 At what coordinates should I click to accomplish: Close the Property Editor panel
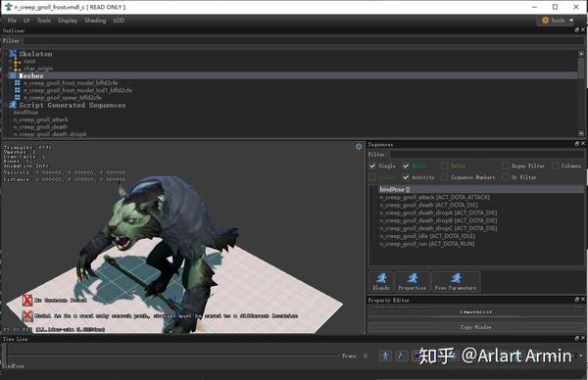(583, 300)
